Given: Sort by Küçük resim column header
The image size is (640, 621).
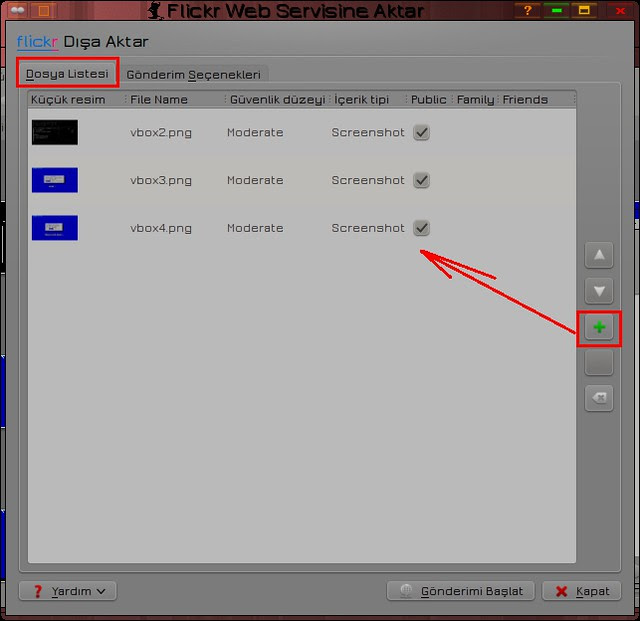Looking at the screenshot, I should [x=76, y=100].
